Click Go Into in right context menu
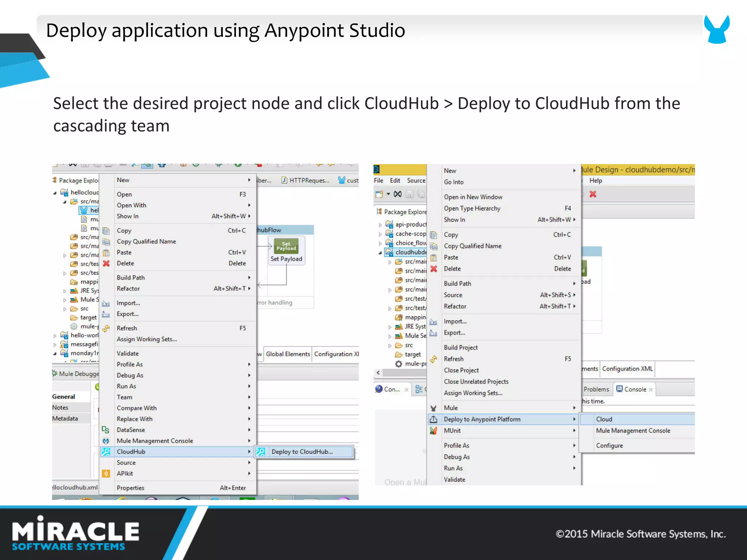This screenshot has height=560, width=747. tap(504, 182)
